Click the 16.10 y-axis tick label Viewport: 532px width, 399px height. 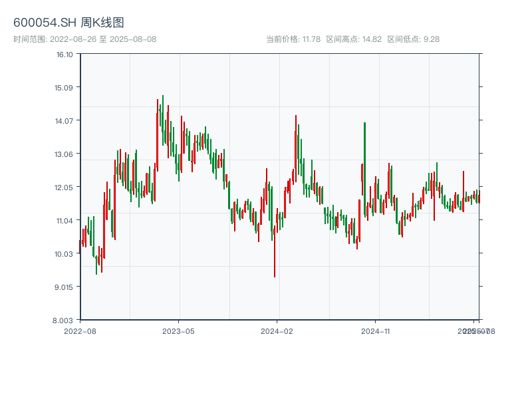point(65,55)
